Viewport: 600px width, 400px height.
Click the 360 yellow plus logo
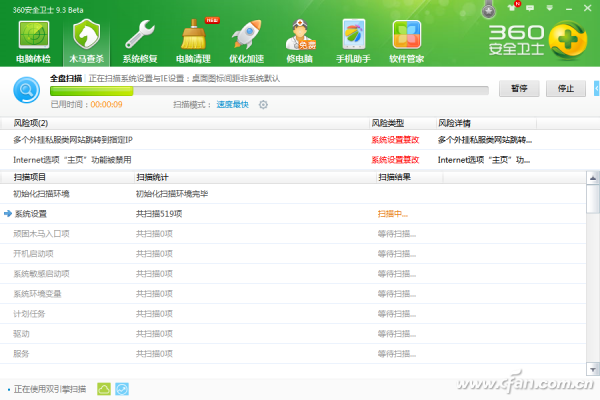click(x=568, y=40)
